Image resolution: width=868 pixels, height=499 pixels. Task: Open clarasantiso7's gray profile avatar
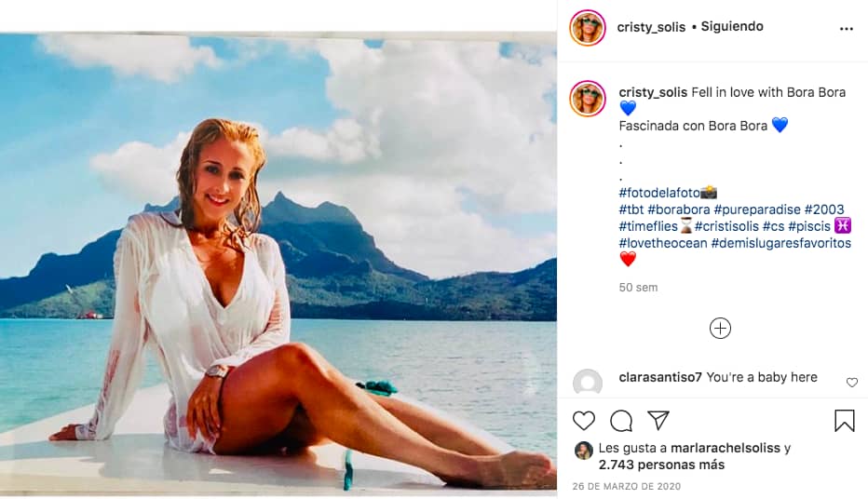click(588, 383)
